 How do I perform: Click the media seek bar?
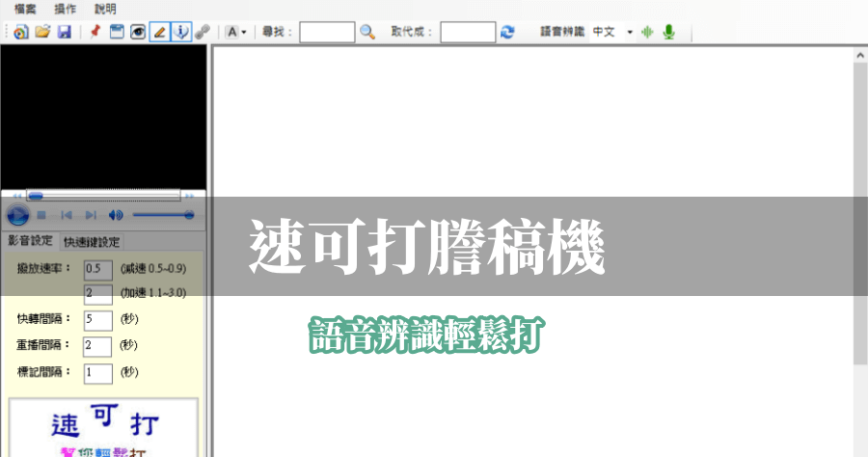(103, 196)
